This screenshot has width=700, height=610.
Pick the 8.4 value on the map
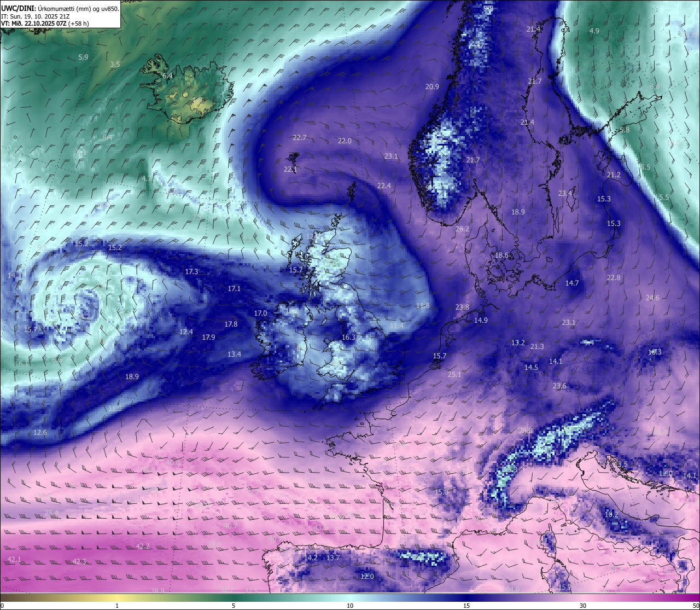click(107, 138)
